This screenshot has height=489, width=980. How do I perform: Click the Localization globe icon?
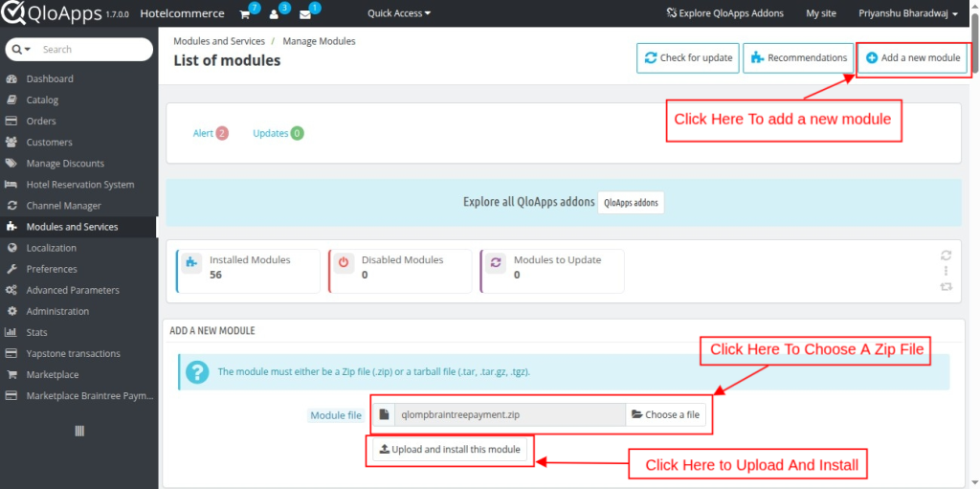(x=11, y=248)
